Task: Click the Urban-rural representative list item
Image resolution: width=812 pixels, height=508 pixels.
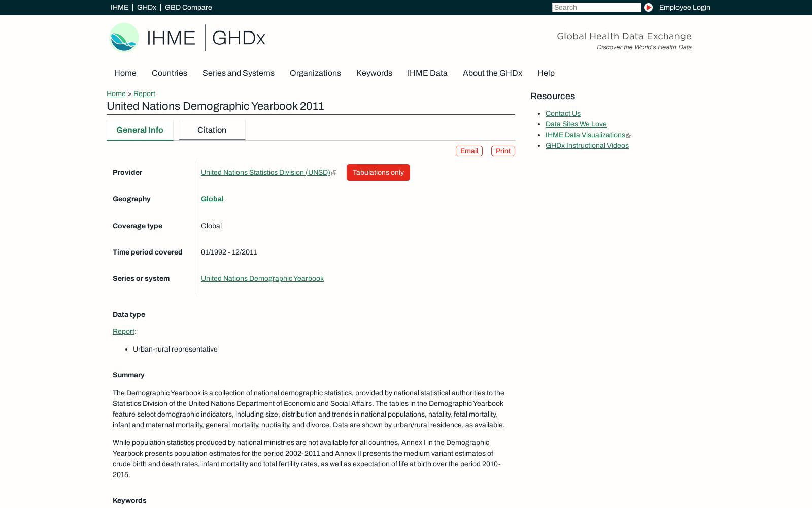Action: [x=175, y=350]
